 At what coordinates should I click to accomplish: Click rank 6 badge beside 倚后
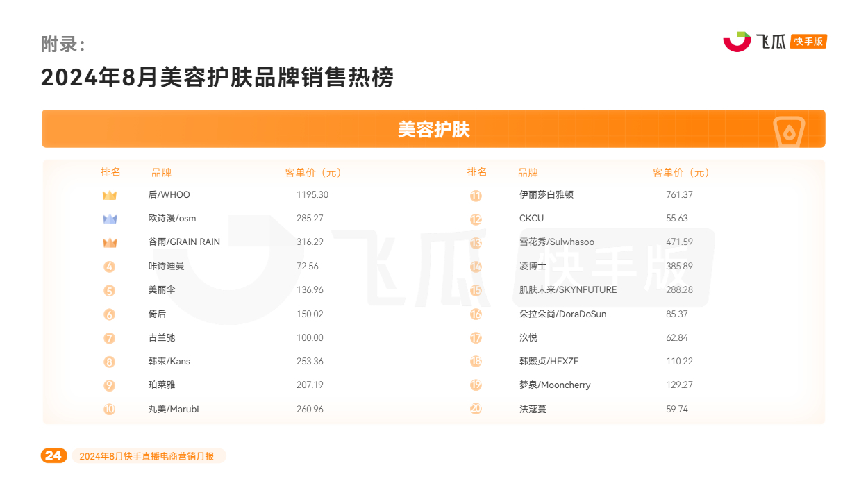click(110, 314)
